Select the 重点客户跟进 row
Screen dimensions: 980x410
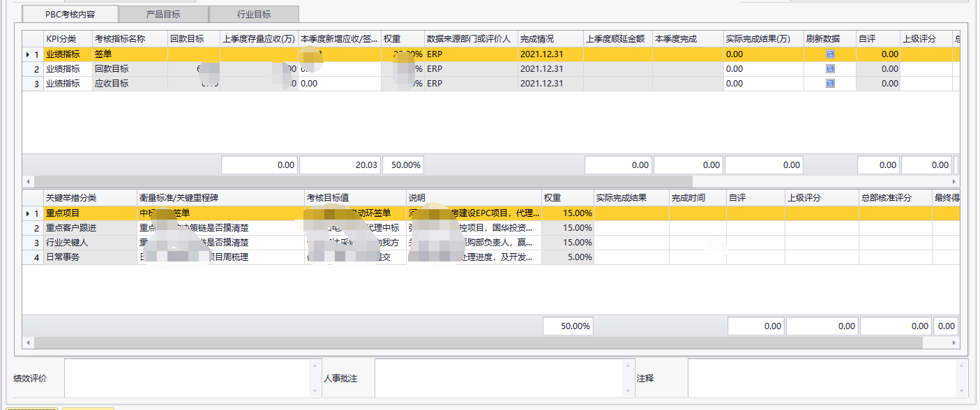coord(91,228)
